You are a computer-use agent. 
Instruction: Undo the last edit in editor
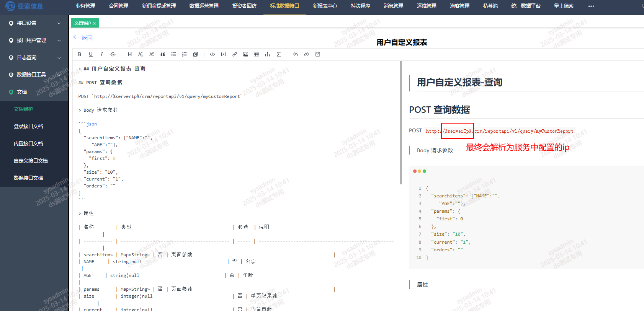(296, 54)
